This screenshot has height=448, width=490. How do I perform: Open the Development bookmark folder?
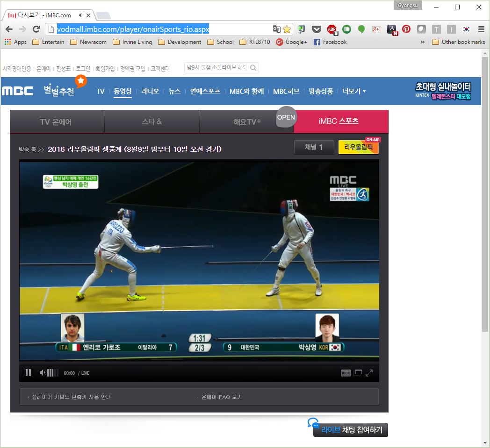coord(180,42)
